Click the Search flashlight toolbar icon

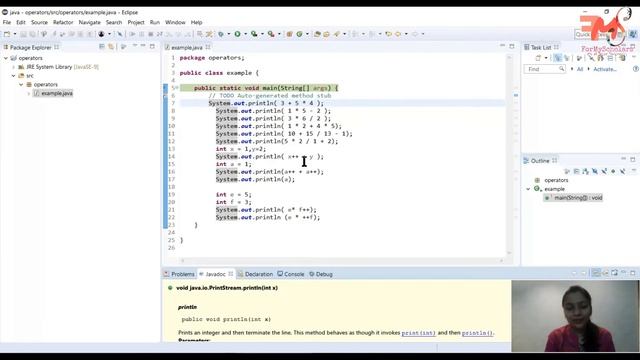[337, 34]
